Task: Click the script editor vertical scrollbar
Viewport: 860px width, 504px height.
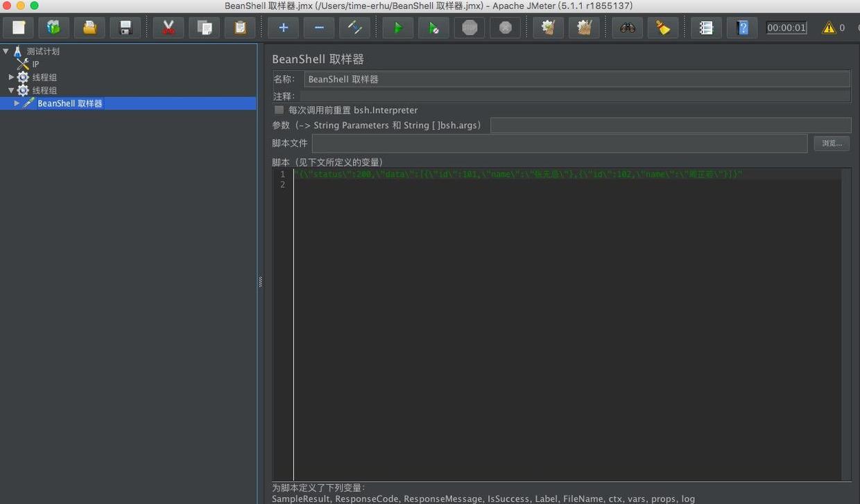Action: click(x=846, y=324)
